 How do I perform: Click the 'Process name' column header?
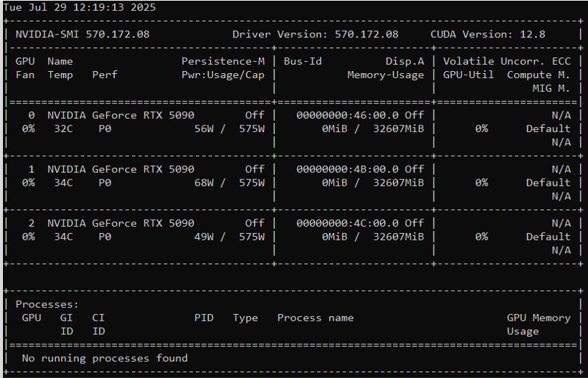click(x=316, y=318)
